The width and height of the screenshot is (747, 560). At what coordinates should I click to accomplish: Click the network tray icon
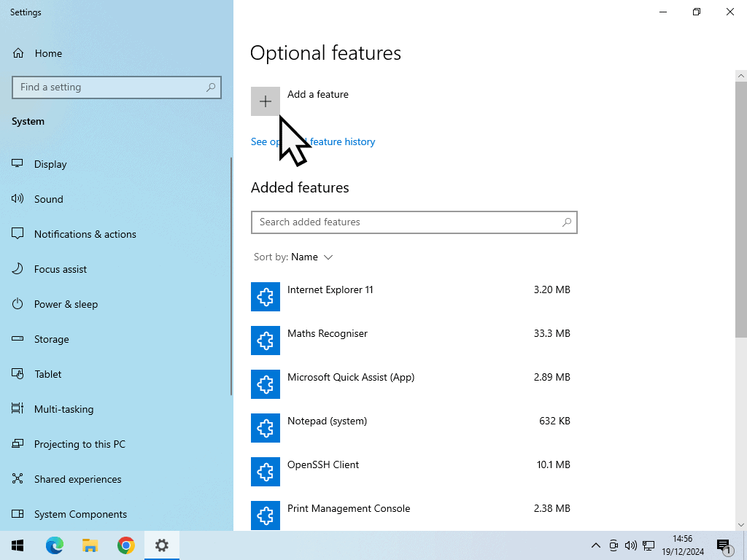(649, 545)
